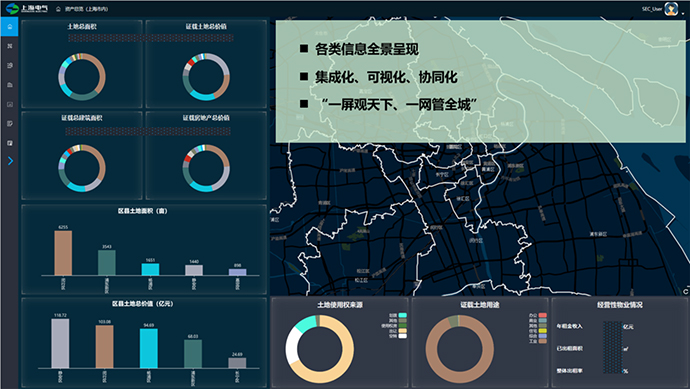Click the 证载总建筑面积 panel title
Image resolution: width=690 pixels, height=389 pixels.
coord(82,118)
